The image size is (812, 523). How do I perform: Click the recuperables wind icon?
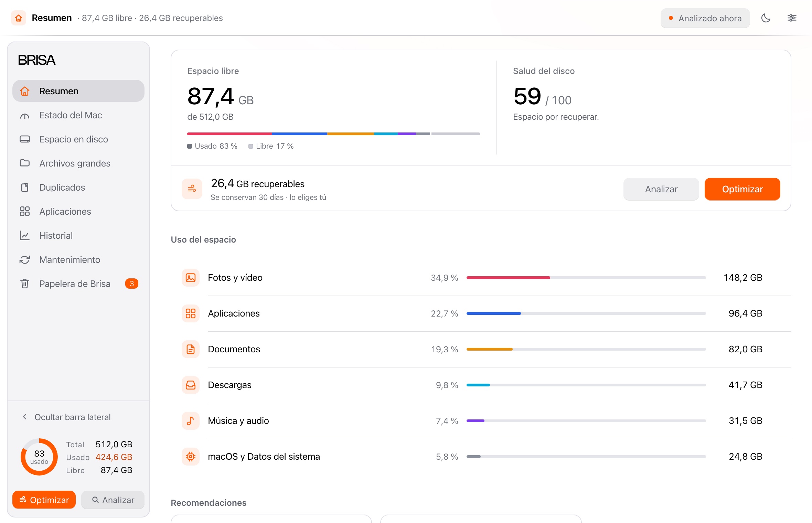[192, 189]
